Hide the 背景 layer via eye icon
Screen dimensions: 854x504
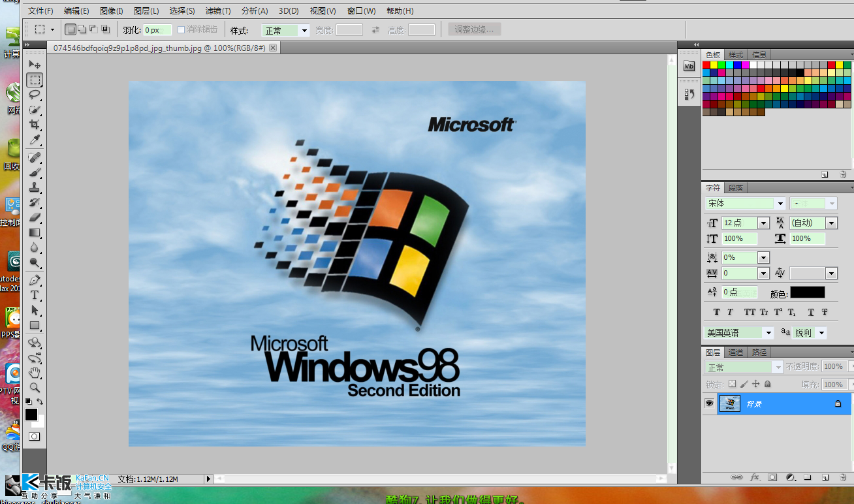(709, 404)
